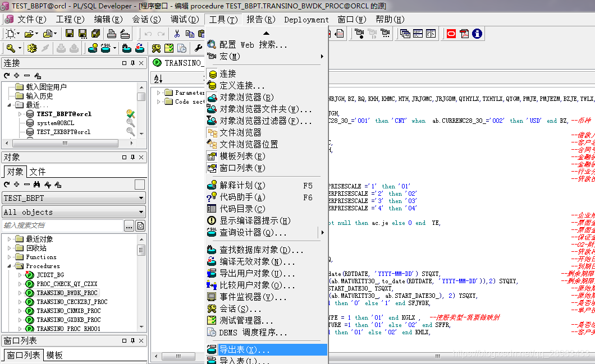Click the Open file folder icon

coord(29,34)
